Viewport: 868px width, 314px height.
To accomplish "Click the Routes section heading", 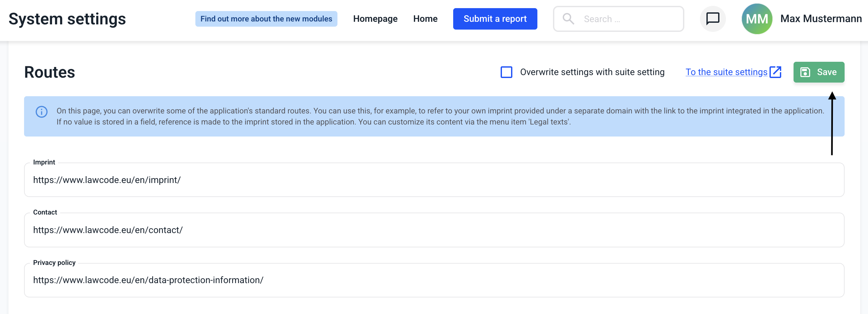I will coord(49,72).
